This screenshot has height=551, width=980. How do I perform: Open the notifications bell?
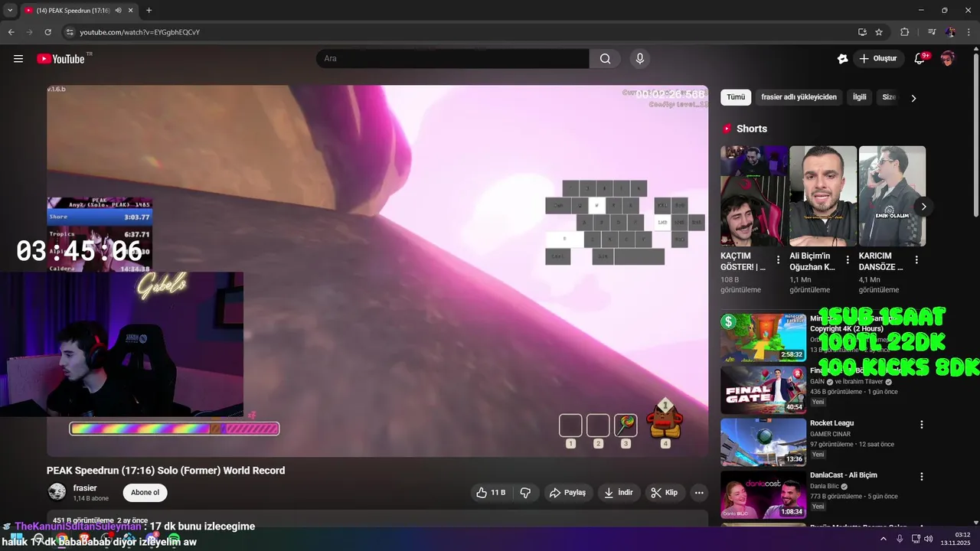tap(920, 59)
